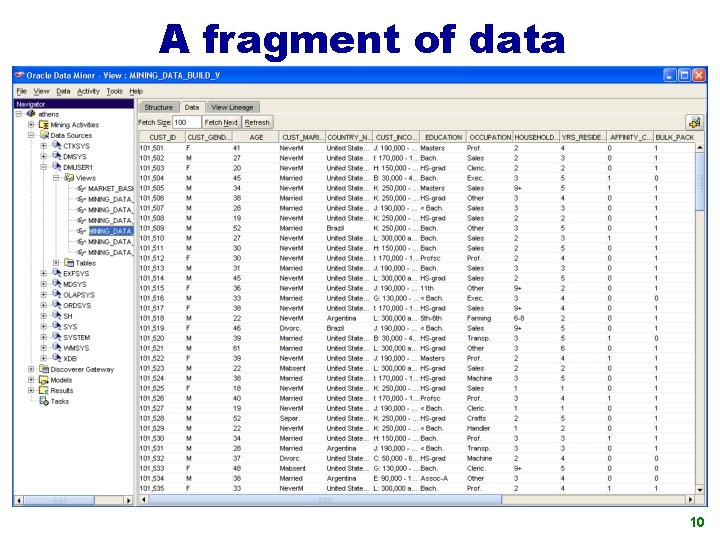The height and width of the screenshot is (540, 720).
Task: Switch to the View Lineage tab
Action: (x=232, y=107)
